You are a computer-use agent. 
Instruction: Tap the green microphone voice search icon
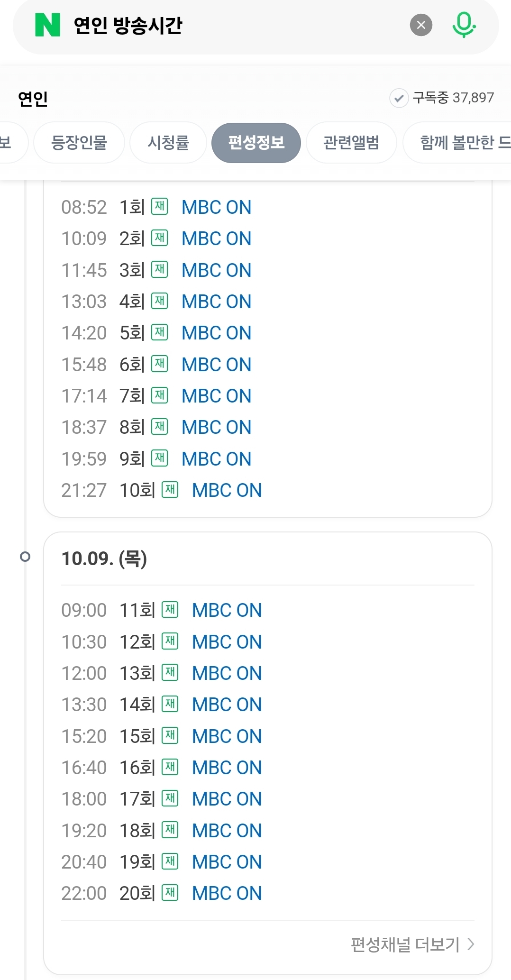point(463,25)
